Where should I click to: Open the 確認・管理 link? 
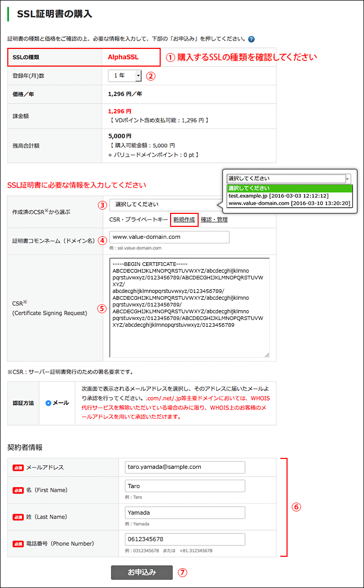214,220
